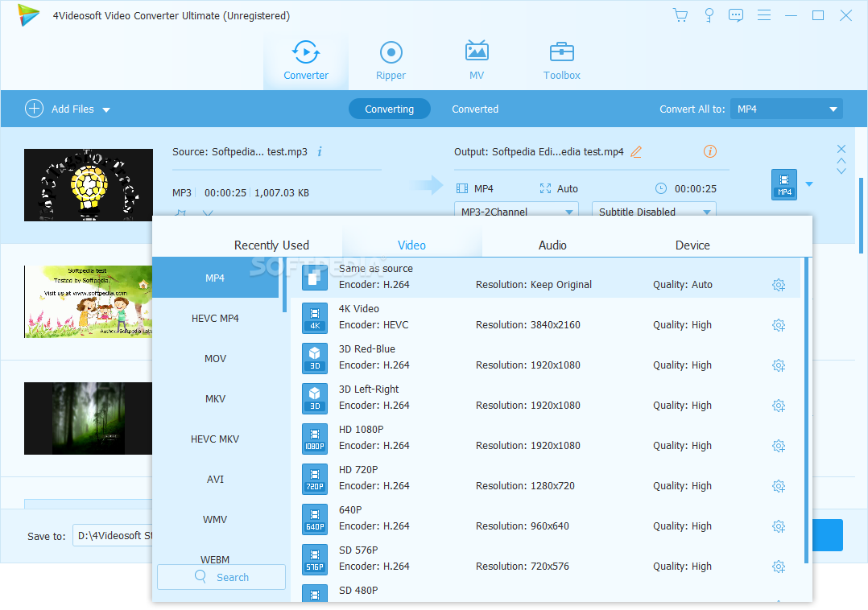Click the Add Files button label

click(x=72, y=109)
